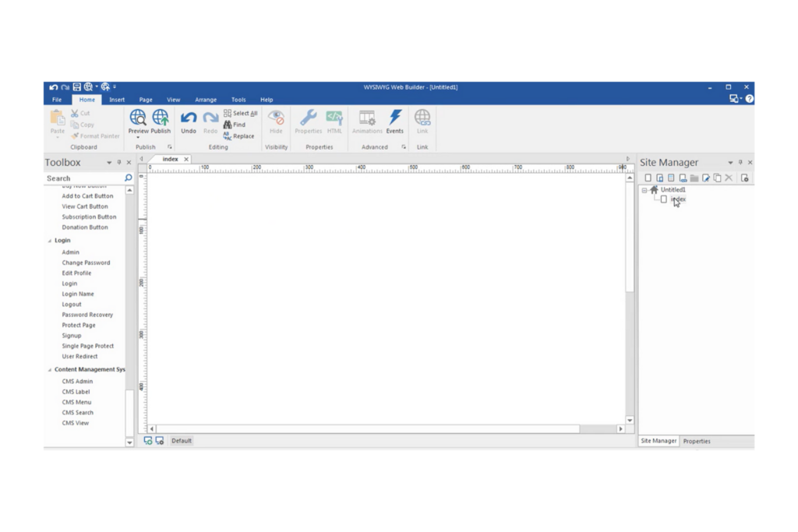Viewport: 798px width, 532px height.
Task: Open Find with binoculars icon
Action: (x=235, y=125)
